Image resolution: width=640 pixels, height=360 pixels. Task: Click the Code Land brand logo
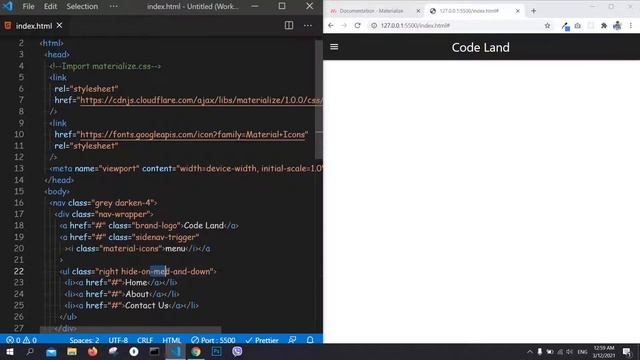[480, 47]
